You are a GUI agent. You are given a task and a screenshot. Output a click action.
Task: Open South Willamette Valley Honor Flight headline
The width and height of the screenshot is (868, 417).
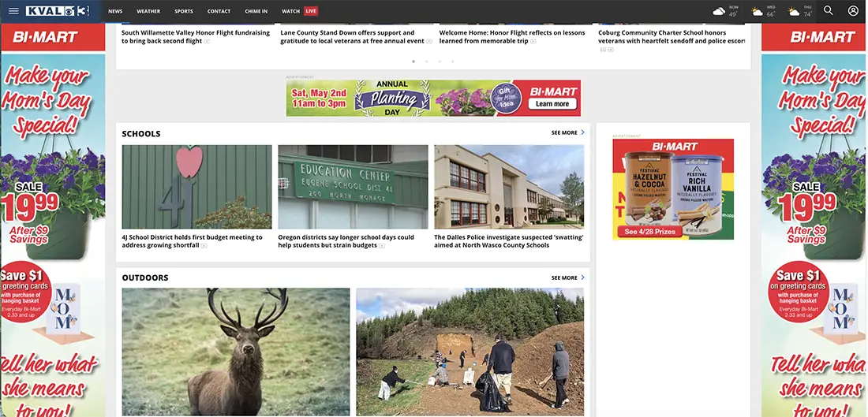tap(196, 36)
